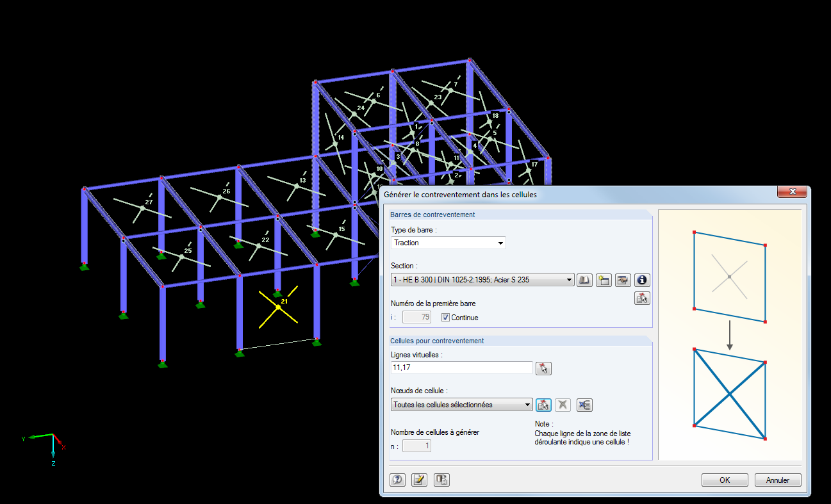
Task: Select cell 6 marker in the model
Action: coord(372,100)
